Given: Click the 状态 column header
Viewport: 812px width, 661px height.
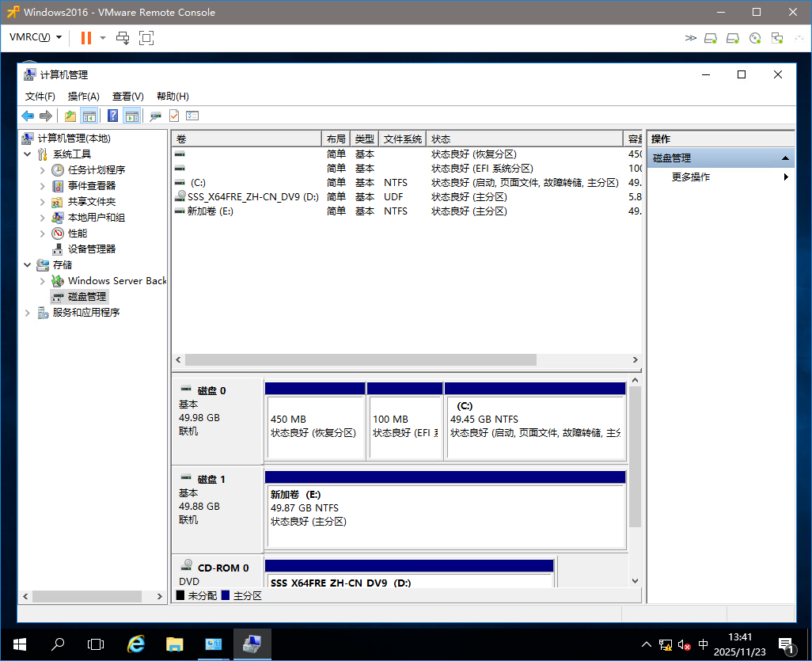Looking at the screenshot, I should click(524, 139).
